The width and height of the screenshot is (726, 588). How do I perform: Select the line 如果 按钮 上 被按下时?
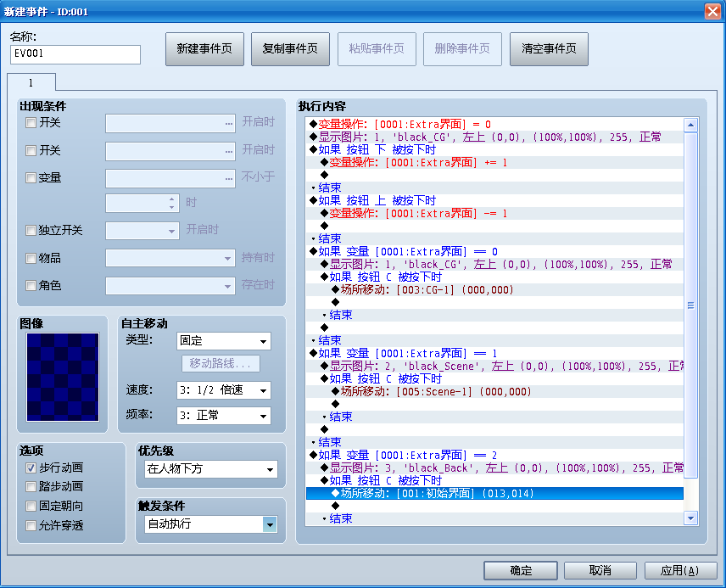click(494, 200)
